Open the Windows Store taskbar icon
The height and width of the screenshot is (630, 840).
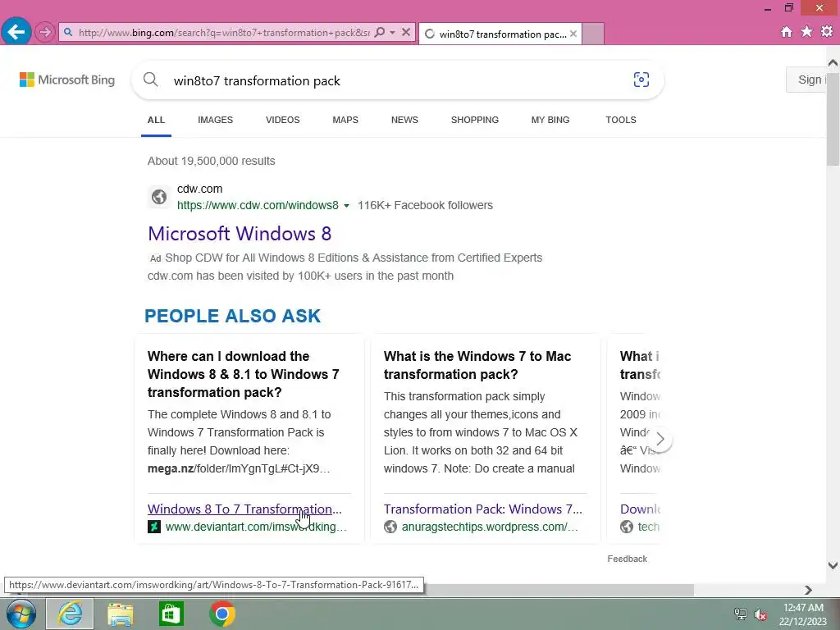coord(171,614)
